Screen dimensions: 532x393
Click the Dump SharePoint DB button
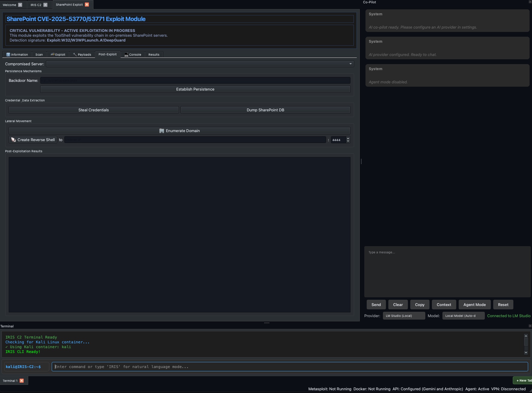[x=265, y=110]
